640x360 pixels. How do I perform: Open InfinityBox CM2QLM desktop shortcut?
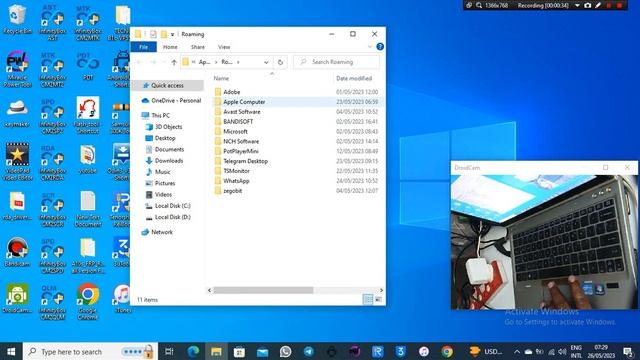click(52, 301)
